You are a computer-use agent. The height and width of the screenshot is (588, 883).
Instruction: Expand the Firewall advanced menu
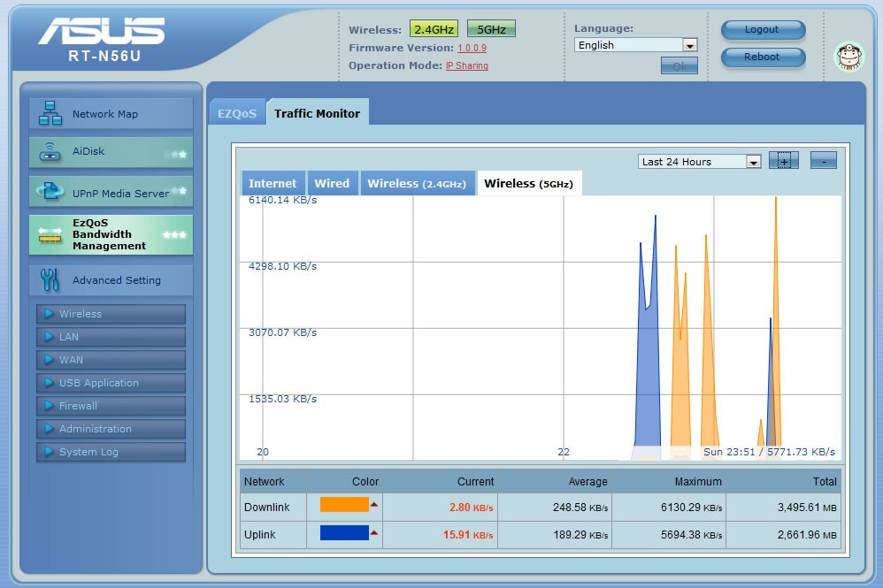[x=111, y=406]
